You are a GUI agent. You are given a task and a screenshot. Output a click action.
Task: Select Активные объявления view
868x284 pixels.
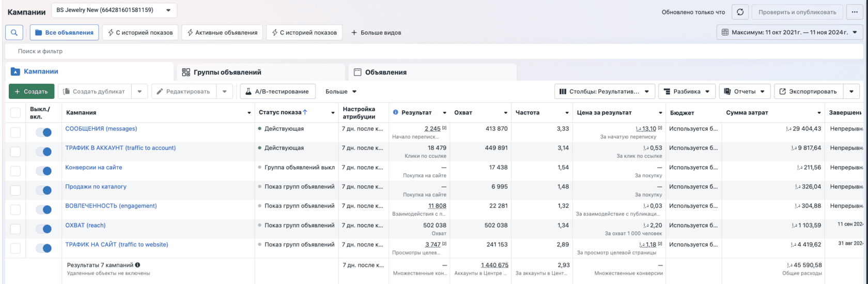222,33
